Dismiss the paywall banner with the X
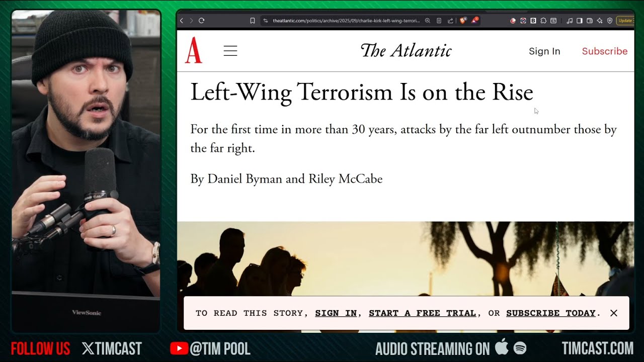 coord(614,313)
